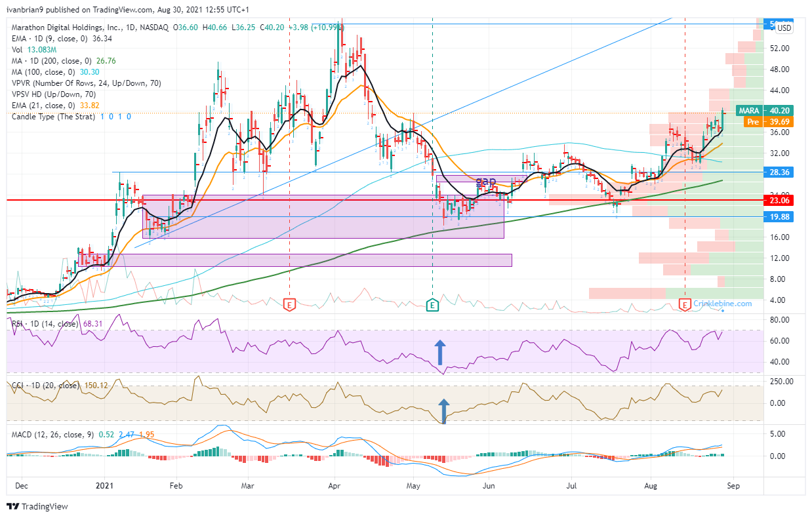This screenshot has height=518, width=812.
Task: Open the TradingView logo at bottom left
Action: (x=37, y=506)
